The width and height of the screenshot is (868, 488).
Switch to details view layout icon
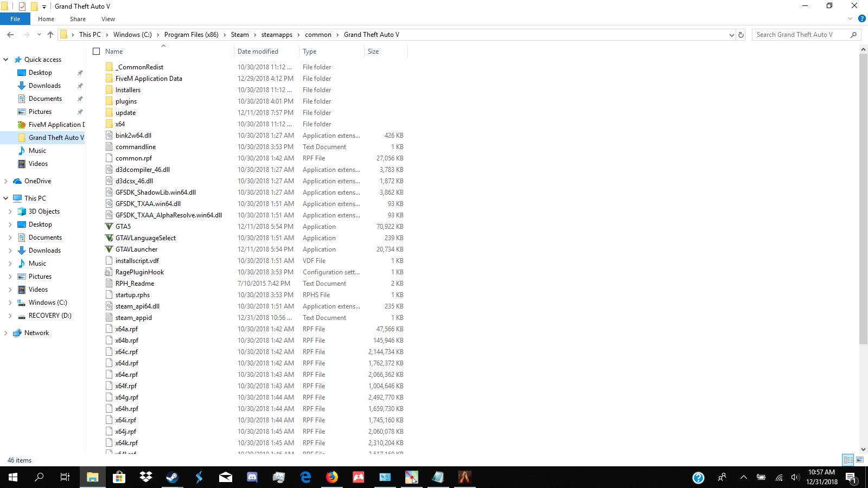(x=848, y=460)
